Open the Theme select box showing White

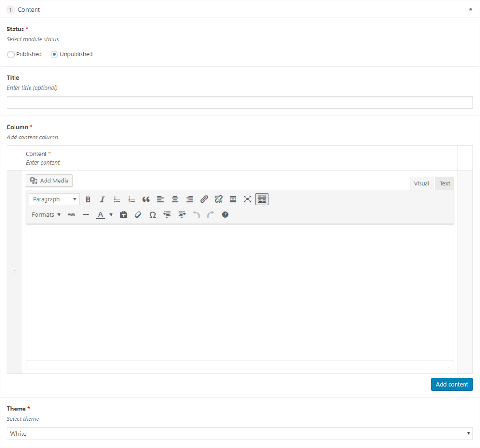pos(240,433)
